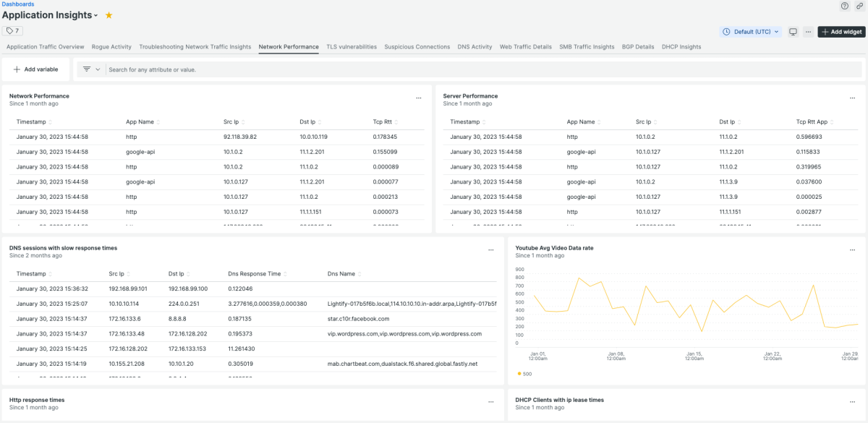Click the Add widget button

click(841, 32)
